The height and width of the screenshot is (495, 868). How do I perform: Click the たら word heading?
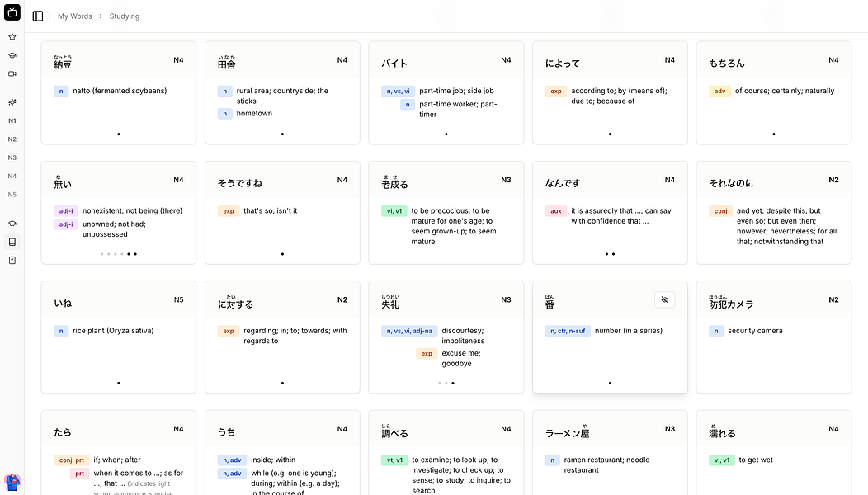tap(63, 432)
